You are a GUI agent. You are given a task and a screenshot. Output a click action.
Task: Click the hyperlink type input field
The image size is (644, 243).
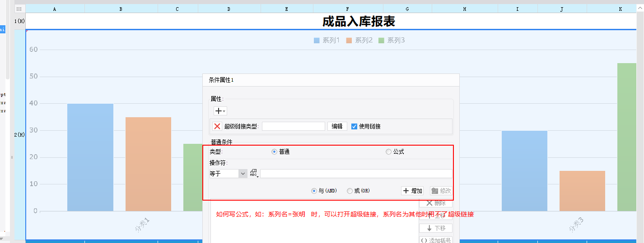(294, 126)
